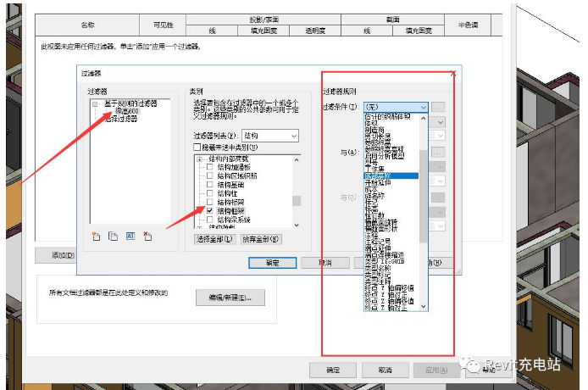Click the parameter dropdown scroll-up arrow
588x390 pixels.
coord(424,118)
